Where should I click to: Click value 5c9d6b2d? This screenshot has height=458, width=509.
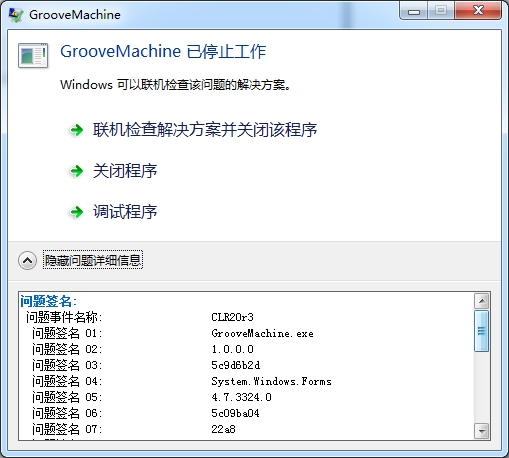235,365
